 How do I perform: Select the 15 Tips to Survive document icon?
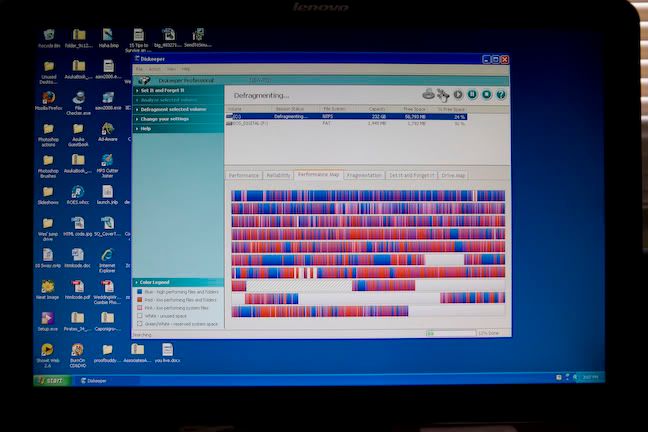pos(138,41)
